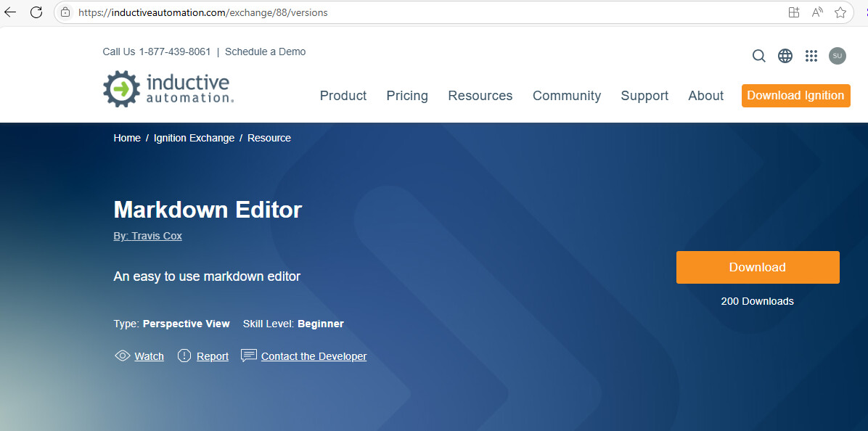
Task: Open the Product menu
Action: 343,96
